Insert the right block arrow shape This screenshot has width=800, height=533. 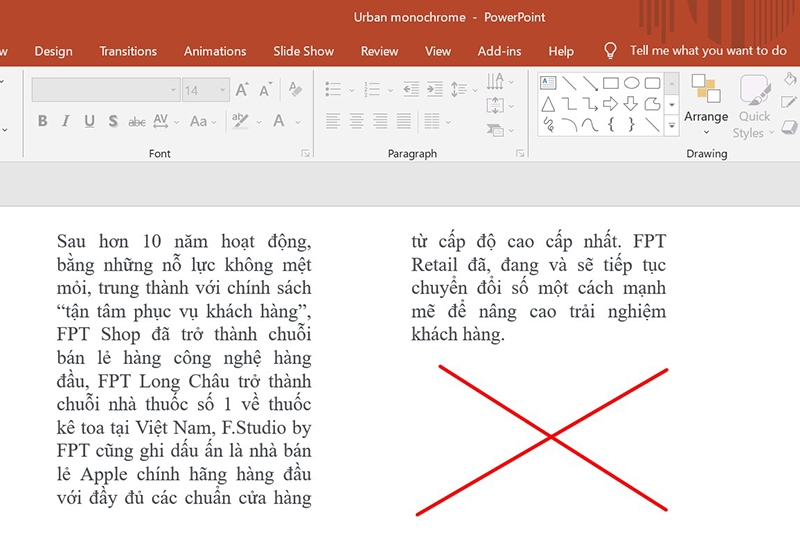pyautogui.click(x=610, y=104)
